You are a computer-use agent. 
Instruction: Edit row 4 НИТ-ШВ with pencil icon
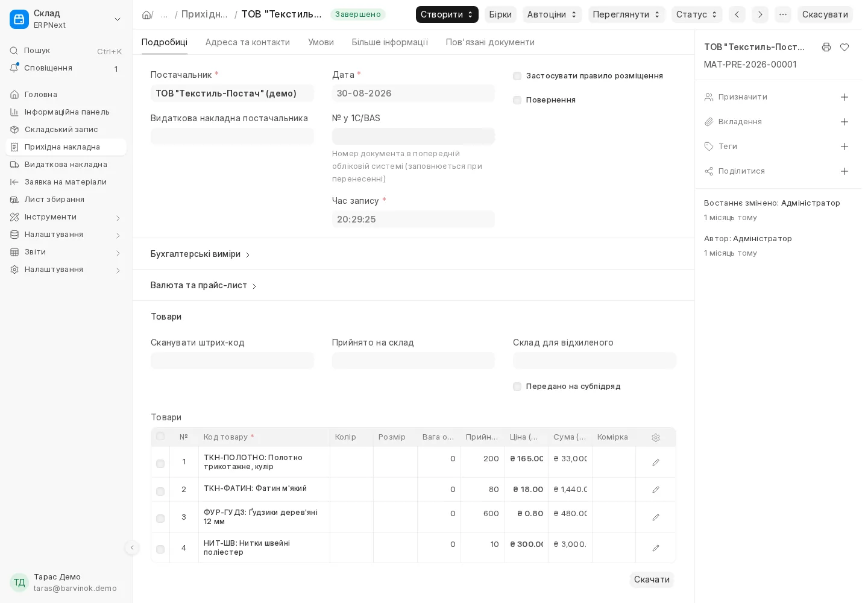tap(656, 548)
